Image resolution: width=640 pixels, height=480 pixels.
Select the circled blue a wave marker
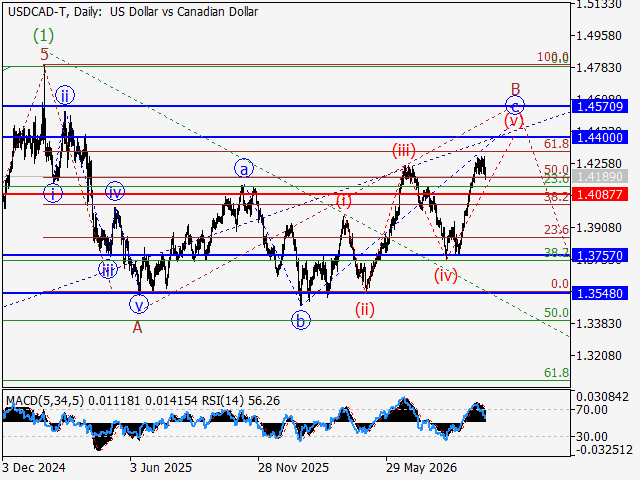(x=244, y=169)
